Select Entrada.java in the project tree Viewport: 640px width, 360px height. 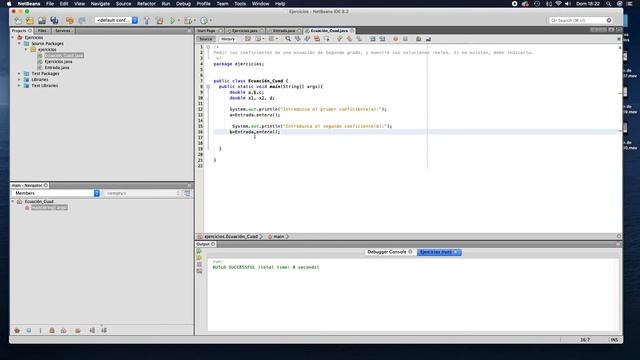click(x=57, y=68)
